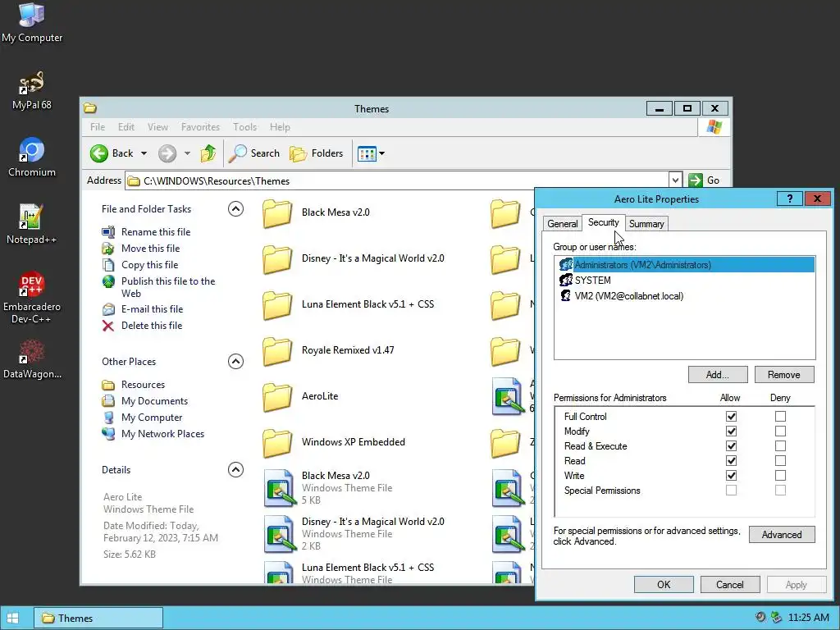840x630 pixels.
Task: Open My Computer desktop icon
Action: coord(32,22)
